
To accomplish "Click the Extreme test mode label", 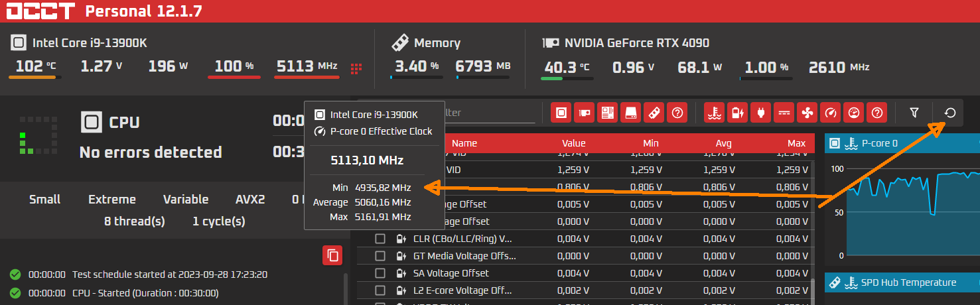I will (x=112, y=200).
